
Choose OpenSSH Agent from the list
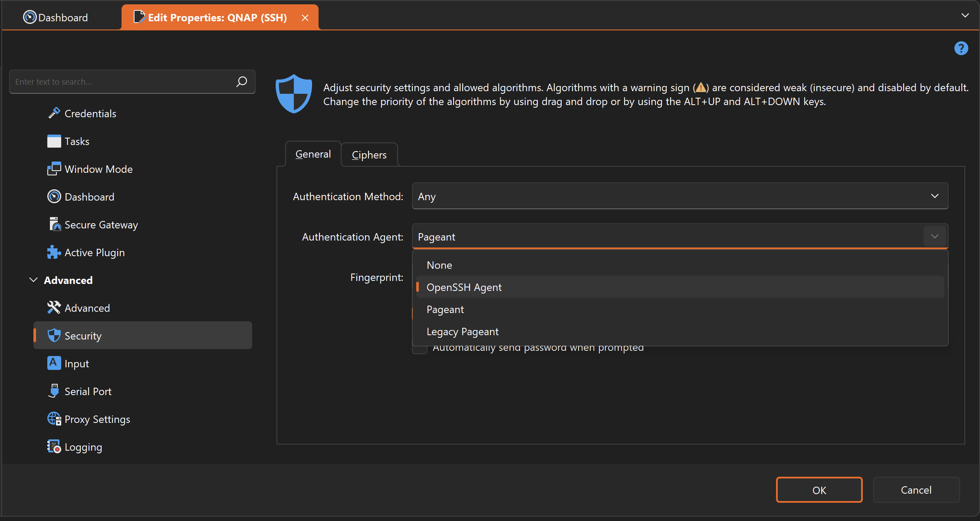[x=464, y=287]
